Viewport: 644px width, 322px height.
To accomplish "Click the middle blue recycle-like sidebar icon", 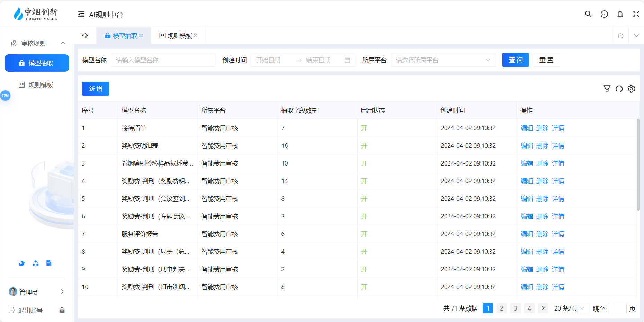I will (36, 263).
